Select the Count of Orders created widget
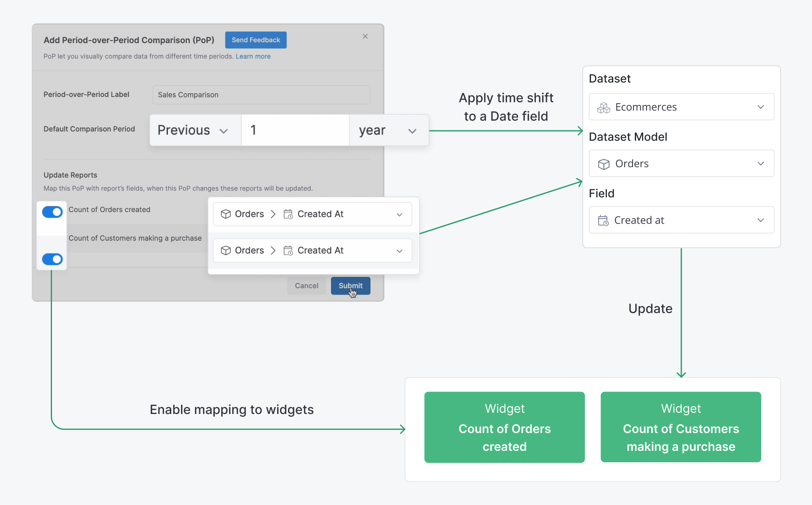Viewport: 812px width, 505px height. [505, 427]
